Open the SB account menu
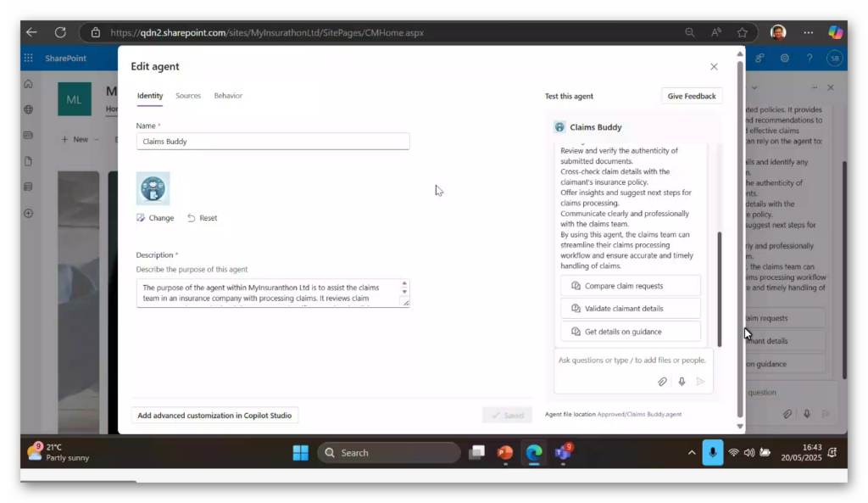Screen dimensions: 868x503 pyautogui.click(x=835, y=59)
